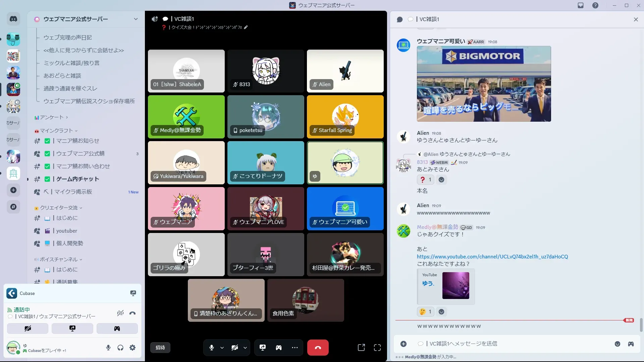Pop out the call window

(x=361, y=348)
